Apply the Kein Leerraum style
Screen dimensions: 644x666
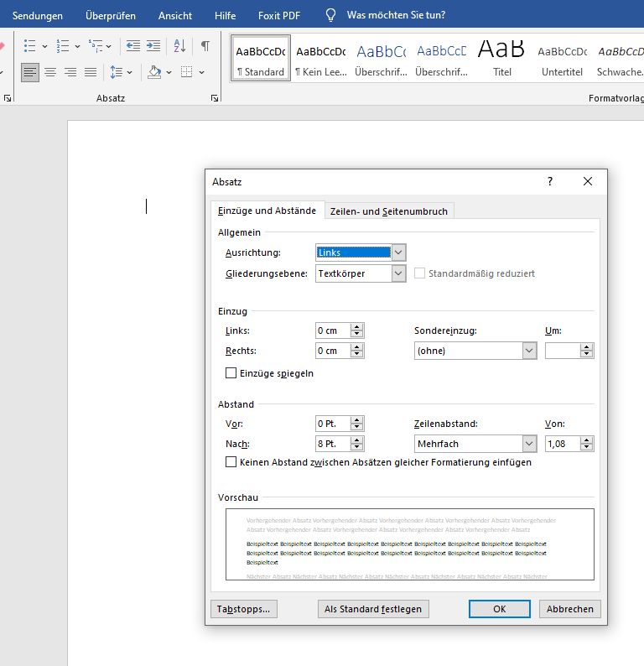point(321,58)
